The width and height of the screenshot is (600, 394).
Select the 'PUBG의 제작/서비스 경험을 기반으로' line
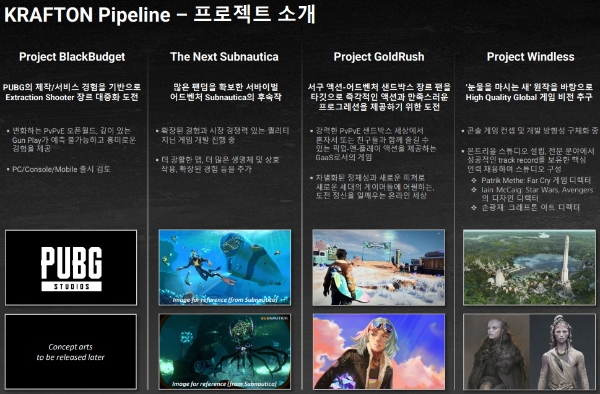tap(72, 87)
